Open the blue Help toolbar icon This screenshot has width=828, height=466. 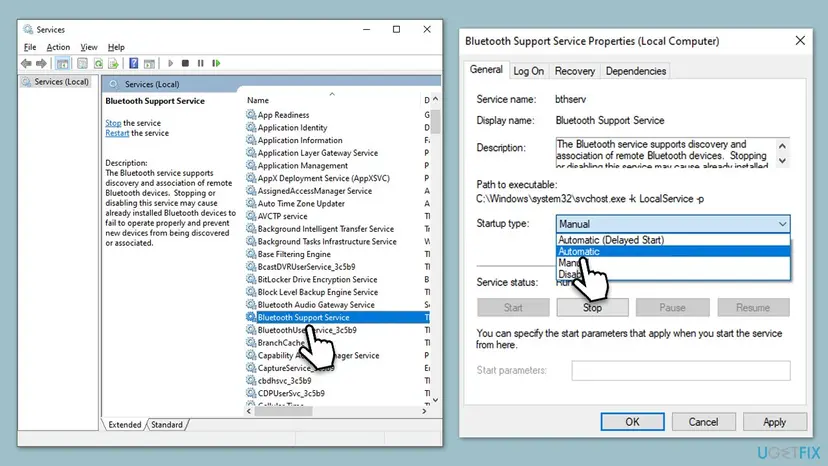[134, 63]
